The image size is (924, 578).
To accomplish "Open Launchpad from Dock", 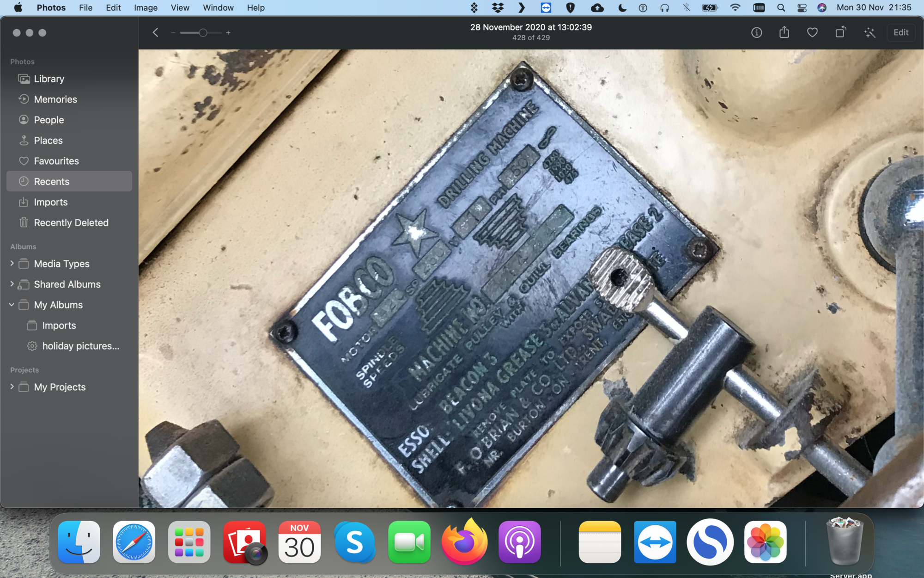I will (189, 542).
